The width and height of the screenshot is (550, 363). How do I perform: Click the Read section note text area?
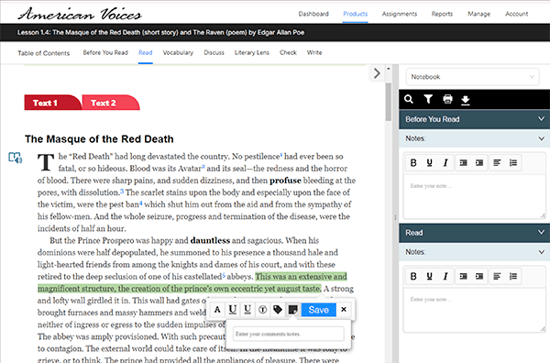pos(474,310)
